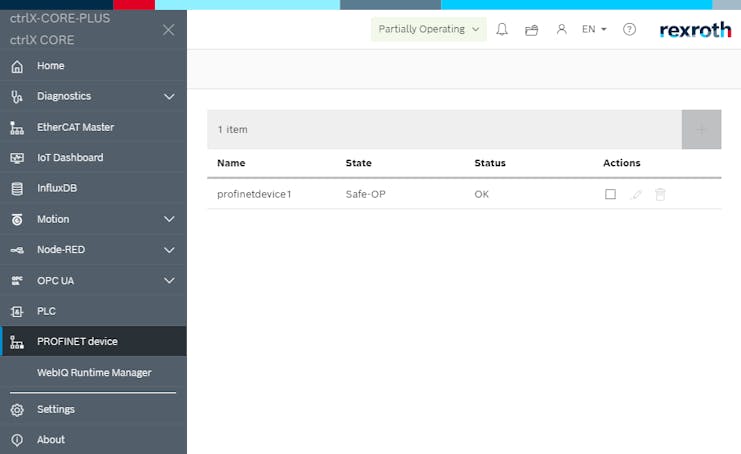Click the plus icon to add item
This screenshot has width=741, height=454.
coord(701,129)
